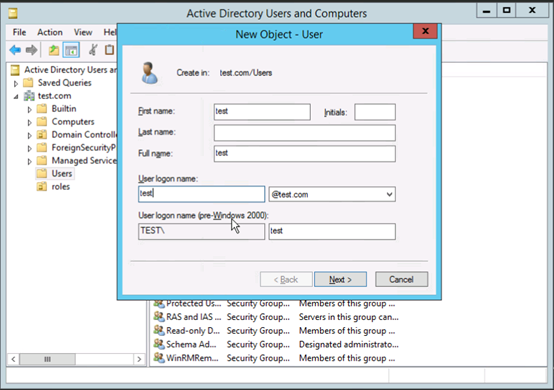Open the @test.com UPN suffix dropdown
The height and width of the screenshot is (390, 554).
coord(389,194)
